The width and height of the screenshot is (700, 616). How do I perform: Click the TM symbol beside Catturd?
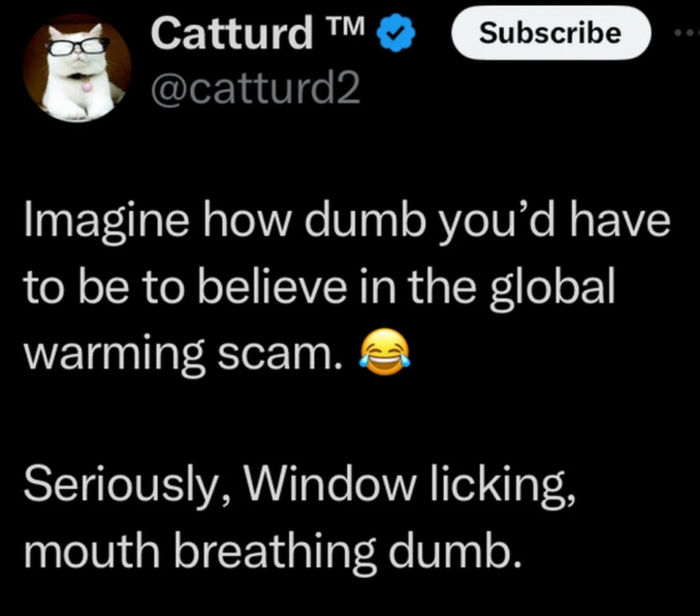pyautogui.click(x=347, y=26)
